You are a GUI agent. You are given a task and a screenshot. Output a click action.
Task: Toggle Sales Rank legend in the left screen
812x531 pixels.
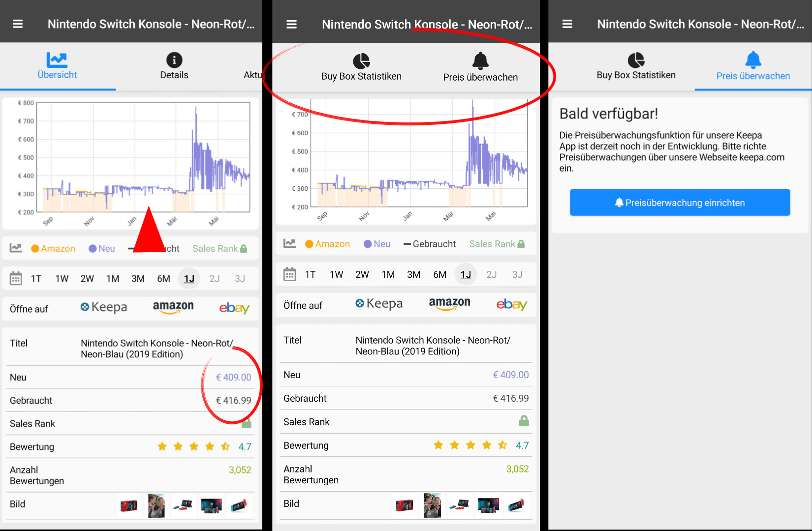(219, 249)
